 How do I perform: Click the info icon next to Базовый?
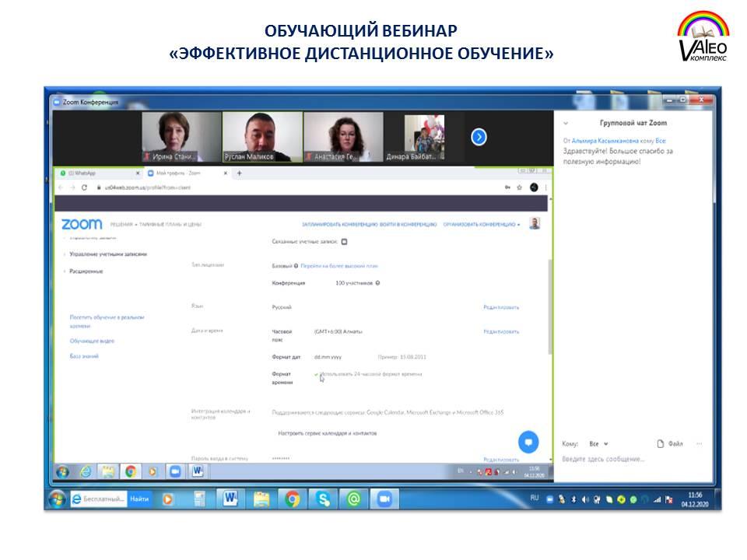[x=296, y=266]
